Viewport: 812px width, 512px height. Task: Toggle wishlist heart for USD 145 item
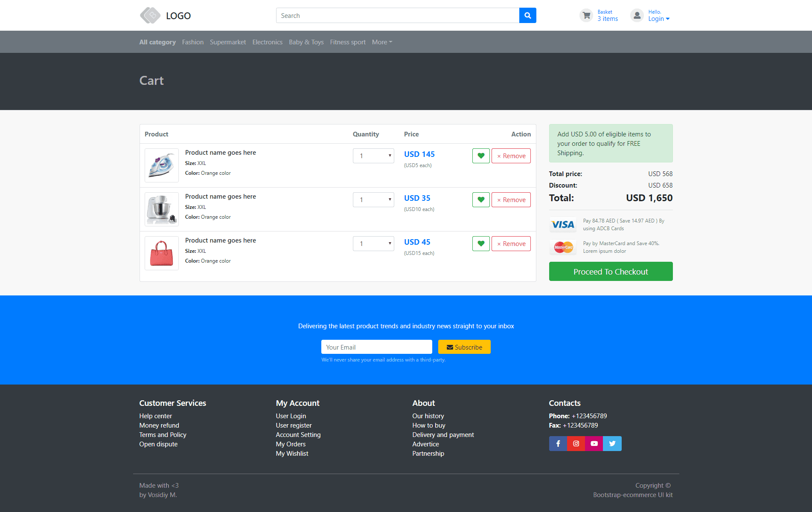click(481, 156)
